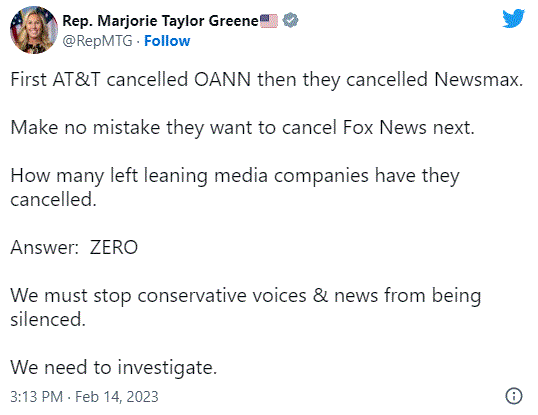Click the @RepMTG handle

click(x=97, y=41)
